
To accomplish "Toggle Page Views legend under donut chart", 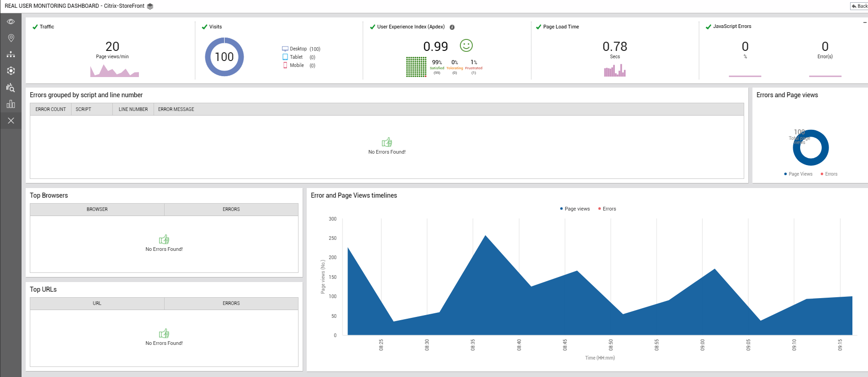I will click(x=798, y=174).
